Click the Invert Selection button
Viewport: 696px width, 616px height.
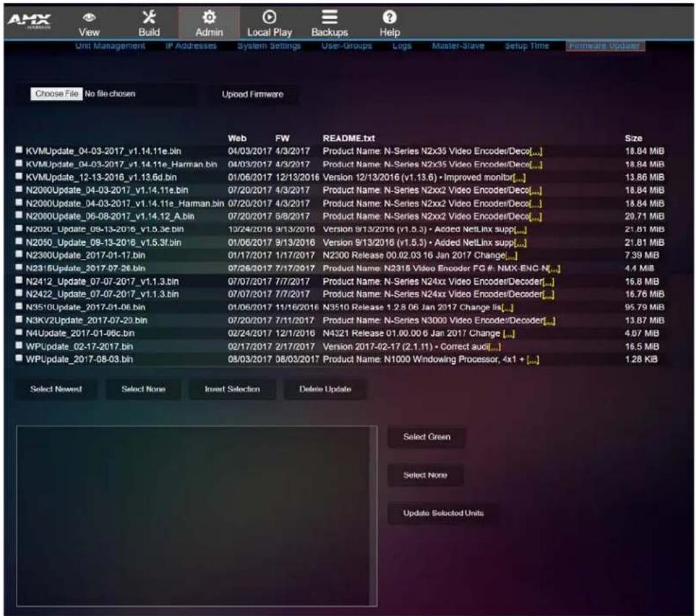click(232, 389)
